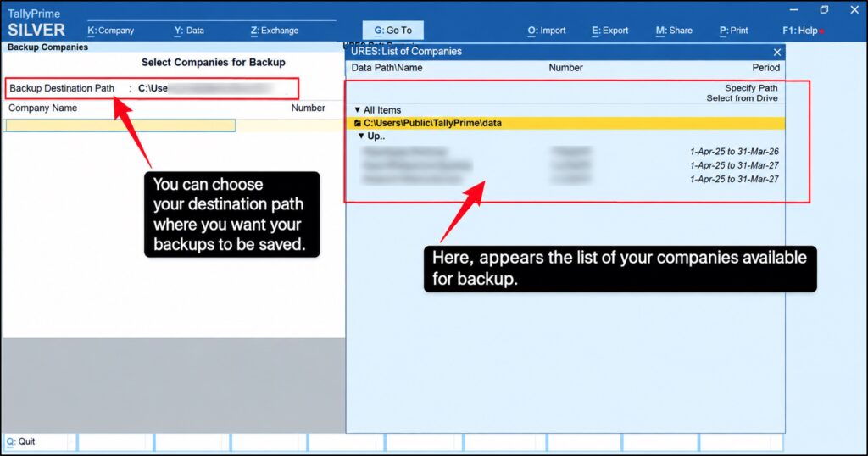Restore down the TallyPrime window
This screenshot has width=868, height=456.
824,10
